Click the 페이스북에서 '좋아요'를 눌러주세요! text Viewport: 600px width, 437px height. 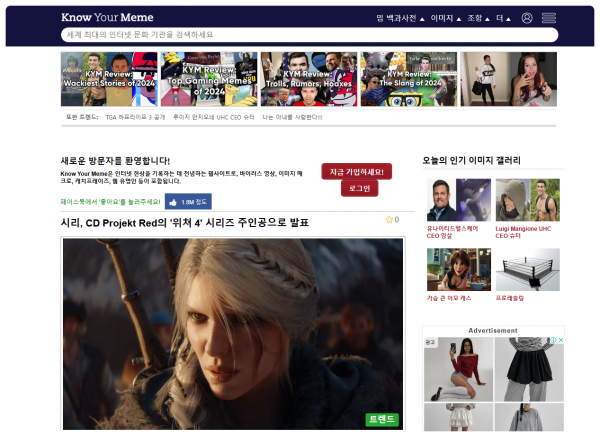point(111,202)
